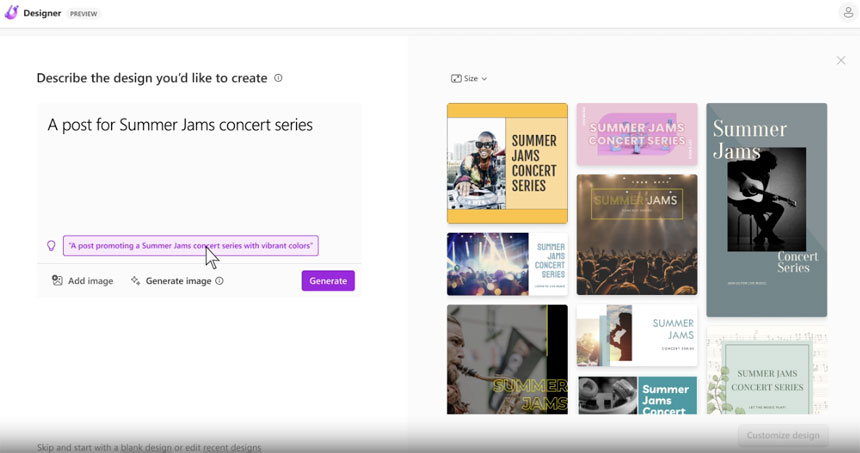The width and height of the screenshot is (860, 453).
Task: Expand the Size dropdown
Action: click(x=469, y=78)
